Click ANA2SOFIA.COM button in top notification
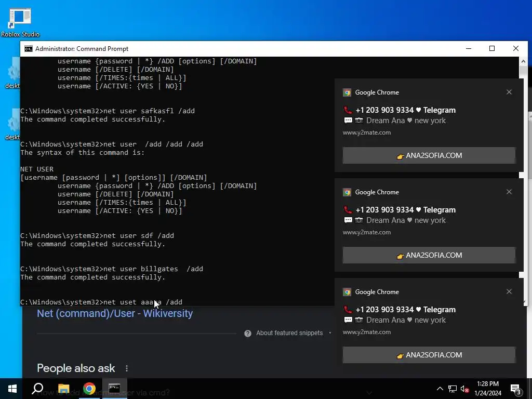 429,155
